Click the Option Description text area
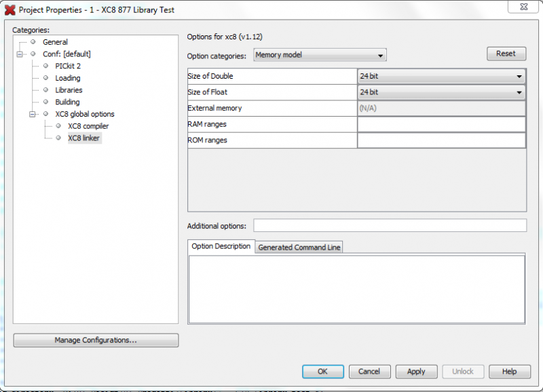Screen dimensions: 543x392 (357, 289)
